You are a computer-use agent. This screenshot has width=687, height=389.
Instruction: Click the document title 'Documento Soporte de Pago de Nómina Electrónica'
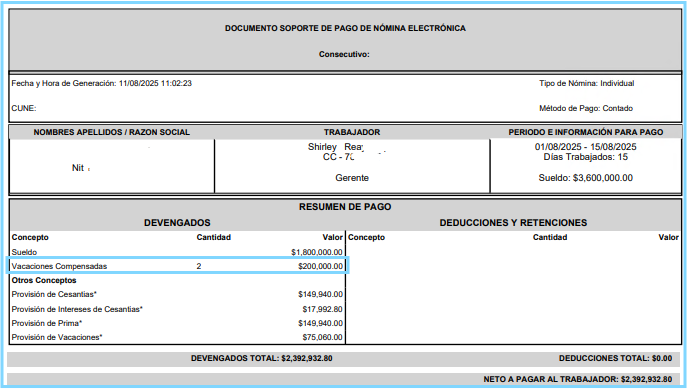pyautogui.click(x=345, y=28)
